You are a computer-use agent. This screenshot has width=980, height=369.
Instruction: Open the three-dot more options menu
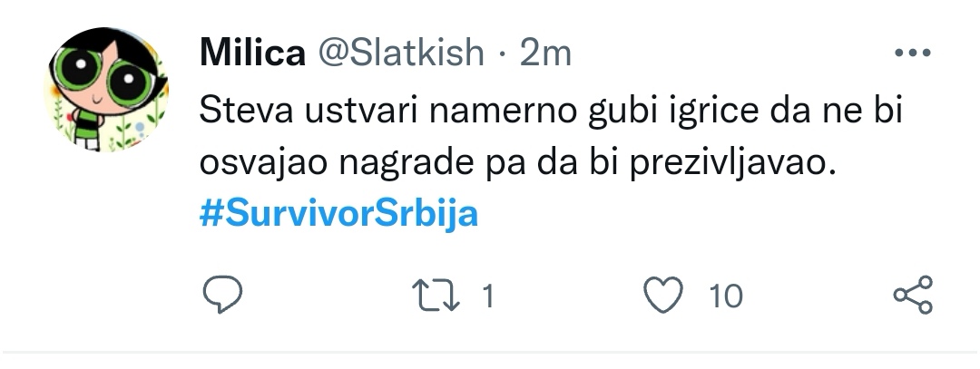[x=913, y=53]
